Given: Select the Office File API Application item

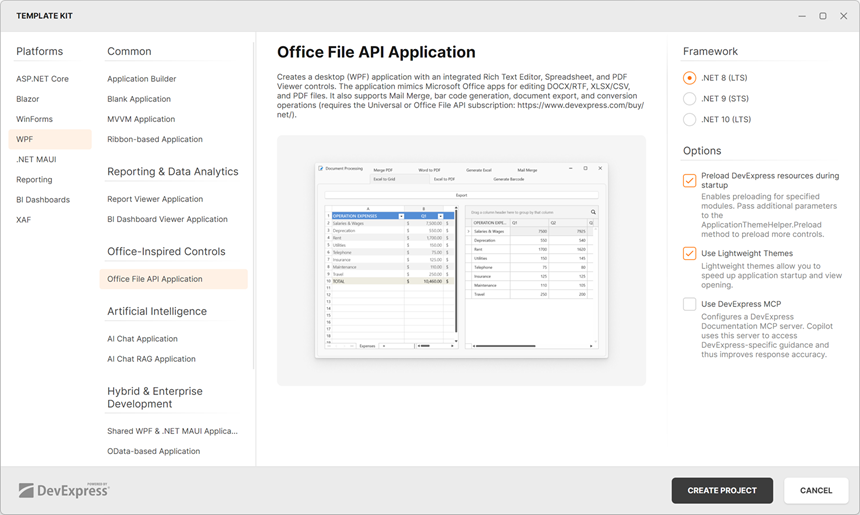Looking at the screenshot, I should (173, 279).
